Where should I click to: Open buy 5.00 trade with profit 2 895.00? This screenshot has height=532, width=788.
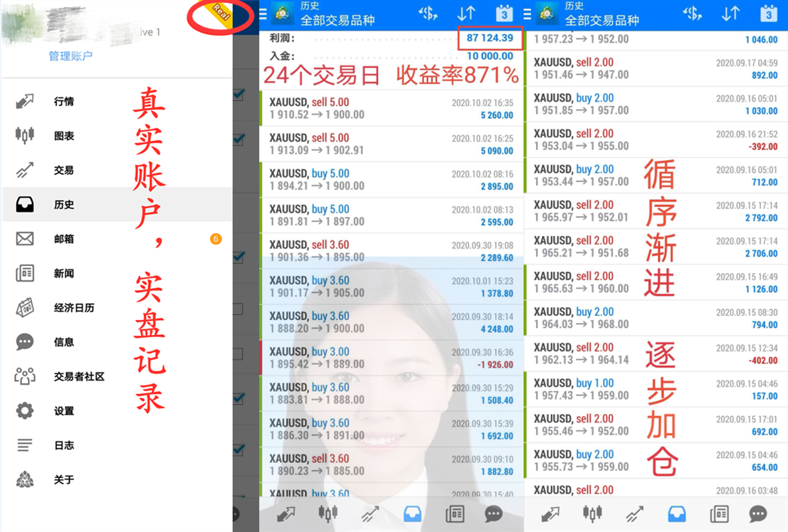392,179
